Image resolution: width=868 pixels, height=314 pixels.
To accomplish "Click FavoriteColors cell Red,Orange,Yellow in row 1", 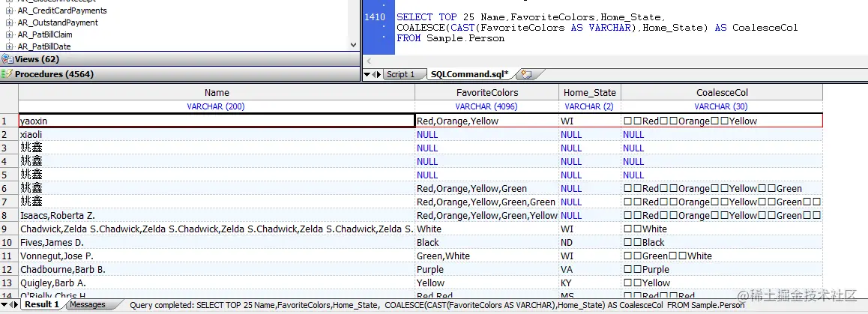I will tap(487, 121).
